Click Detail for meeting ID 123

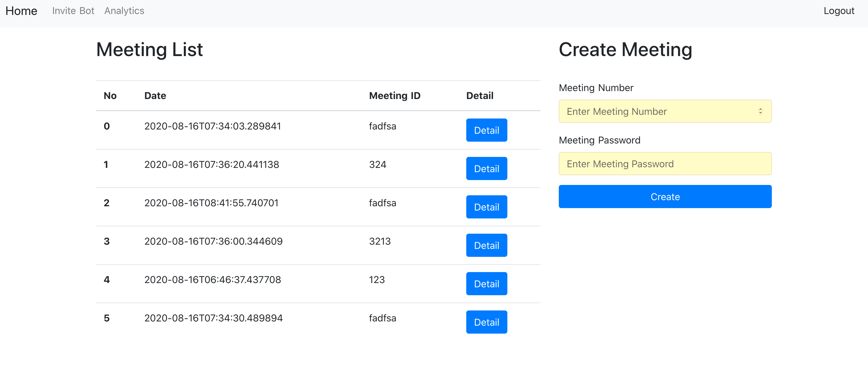pos(486,284)
